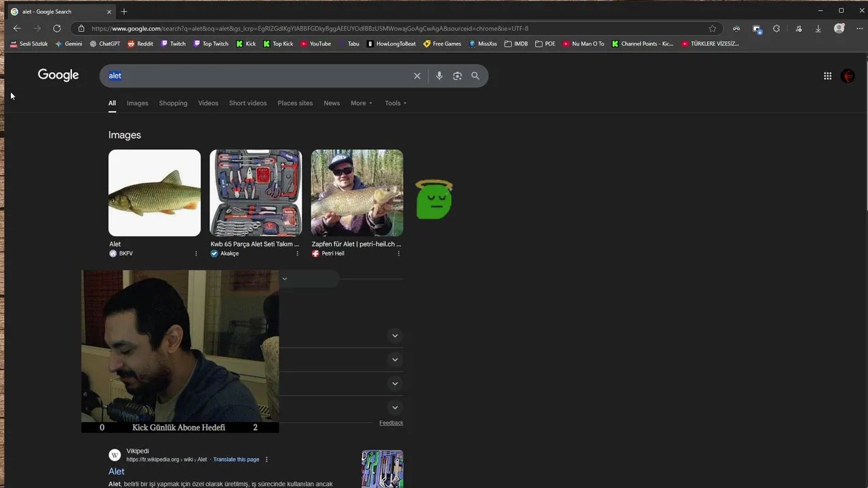Start a voice search with the microphone icon
Screen dimensions: 868x488
[439, 76]
